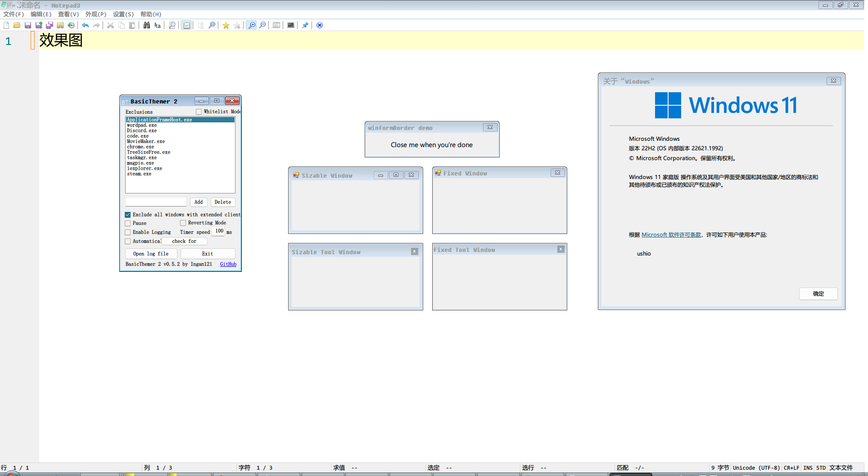The width and height of the screenshot is (868, 476).
Task: Tick the Enable Logging checkbox
Action: pyautogui.click(x=128, y=232)
